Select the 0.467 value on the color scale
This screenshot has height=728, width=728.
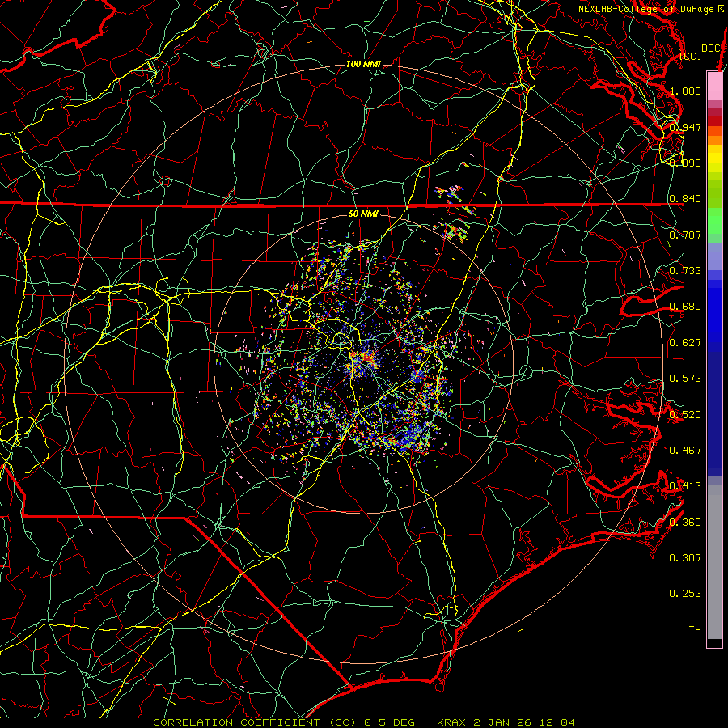click(x=685, y=450)
